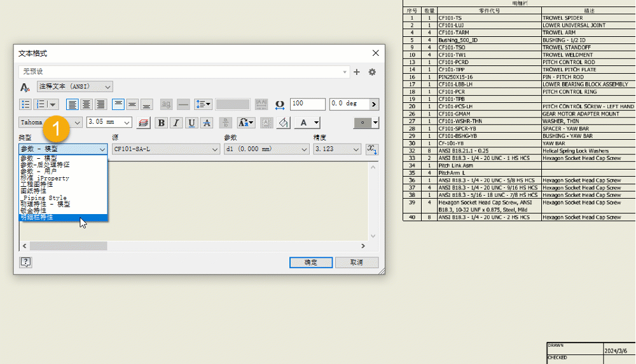Apply bulleted list formatting

(25, 104)
